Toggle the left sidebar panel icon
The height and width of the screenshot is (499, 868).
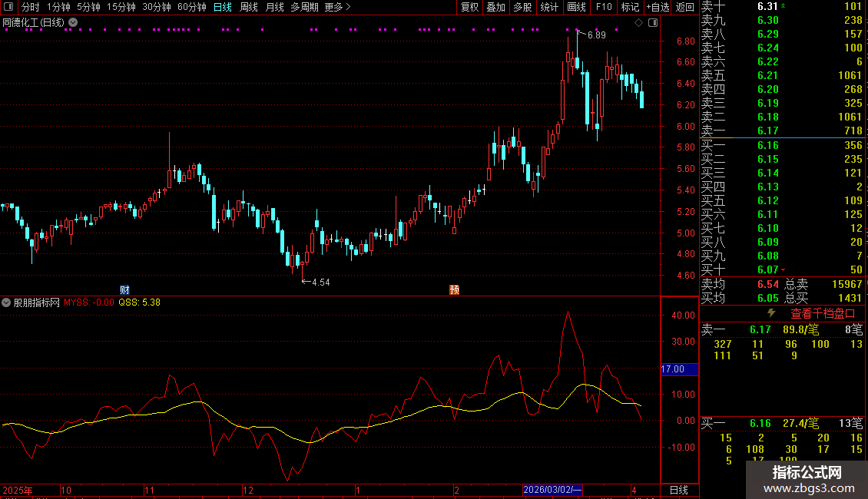click(8, 7)
